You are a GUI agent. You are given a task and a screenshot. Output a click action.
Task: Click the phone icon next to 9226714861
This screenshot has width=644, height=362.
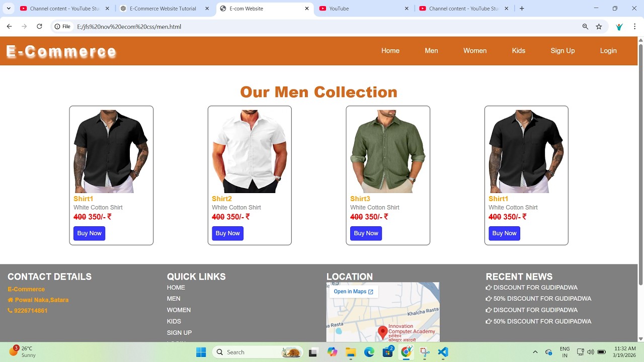pos(10,311)
